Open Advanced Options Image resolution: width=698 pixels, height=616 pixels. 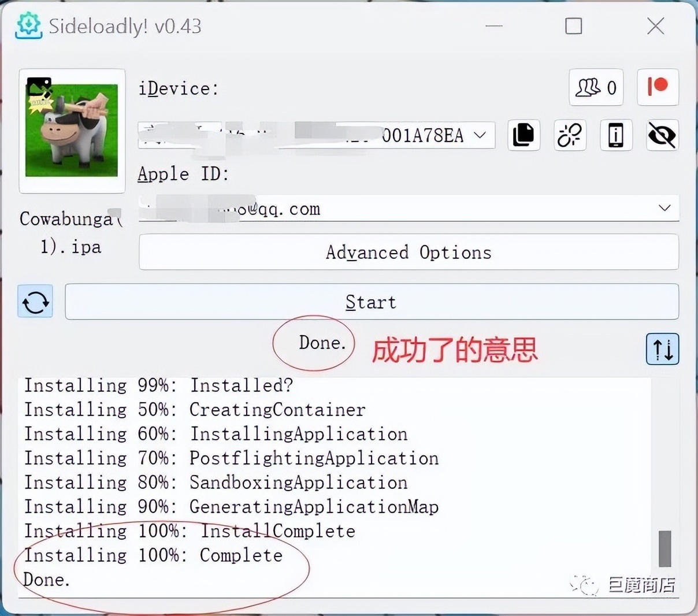[x=409, y=252]
